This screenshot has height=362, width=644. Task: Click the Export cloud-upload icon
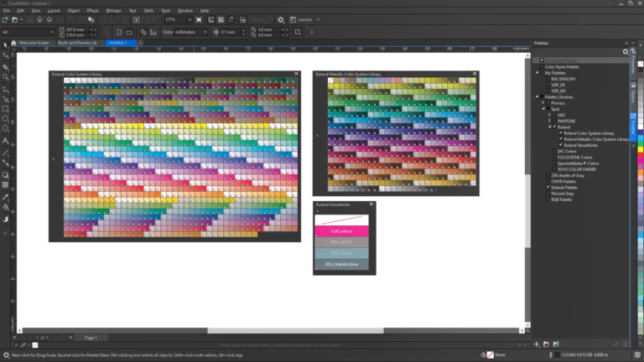(x=49, y=20)
